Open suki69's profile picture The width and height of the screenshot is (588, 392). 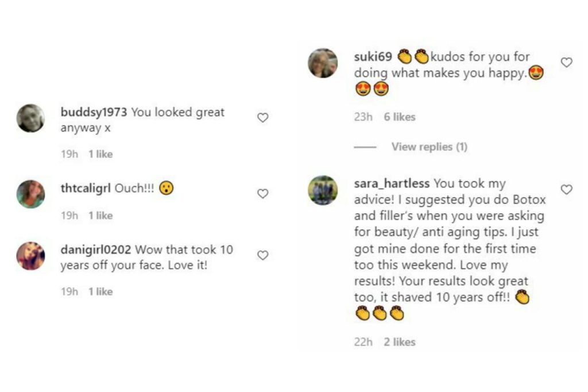(323, 63)
